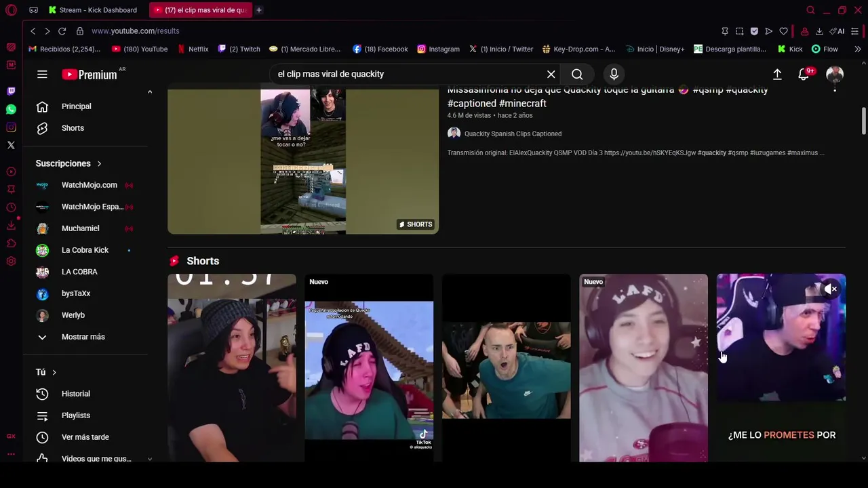Image resolution: width=868 pixels, height=488 pixels.
Task: Click the tab search magnifier icon
Action: tap(810, 10)
